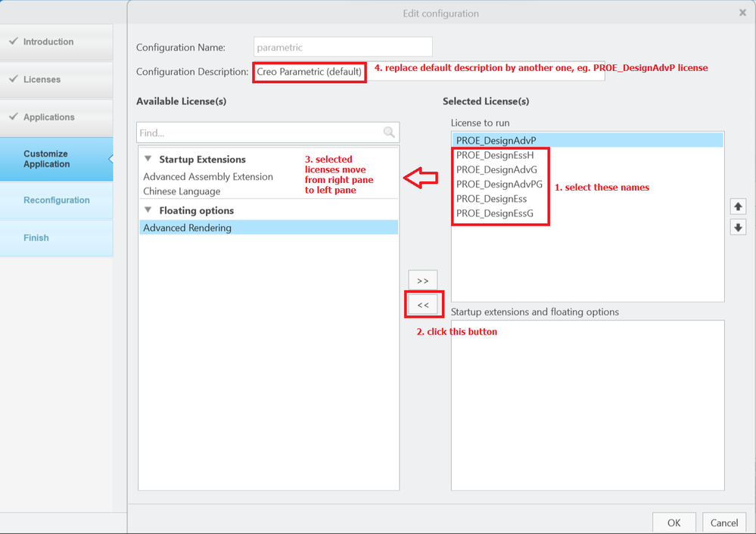
Task: Open the Licenses step
Action: pos(57,79)
